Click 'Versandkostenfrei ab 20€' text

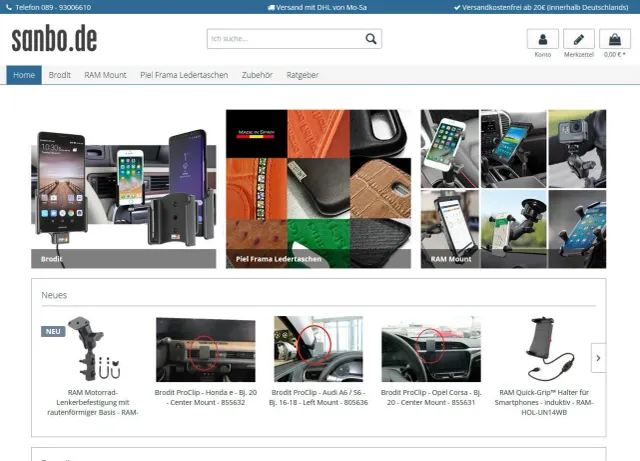point(545,7)
